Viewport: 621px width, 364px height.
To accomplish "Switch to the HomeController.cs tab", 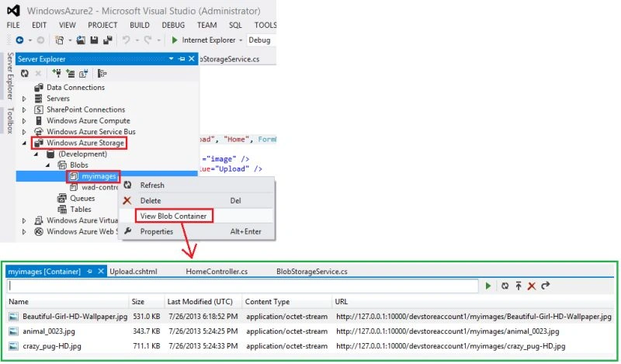I will click(217, 272).
